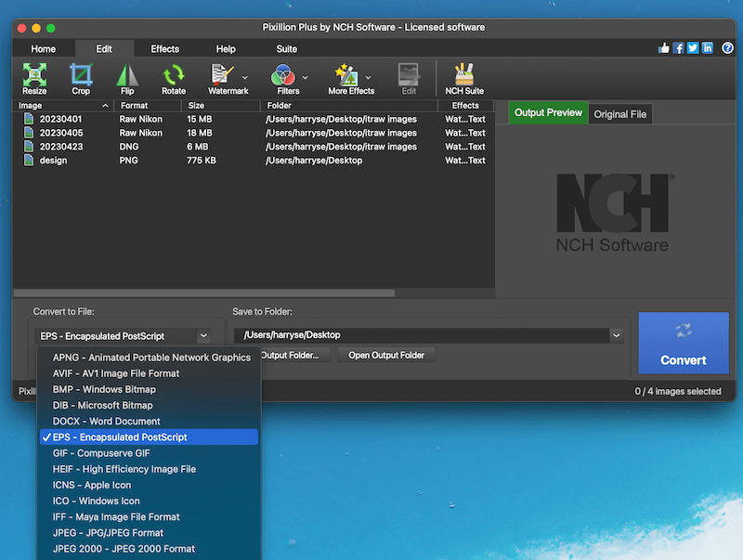Screen dimensions: 743x560
Task: Launch the NCH Suite toolbox
Action: point(464,79)
